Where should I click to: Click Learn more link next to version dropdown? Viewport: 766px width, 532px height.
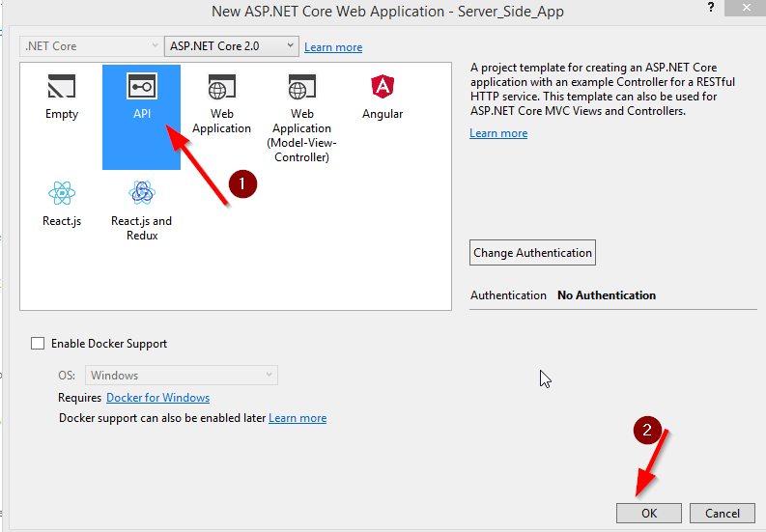coord(333,47)
